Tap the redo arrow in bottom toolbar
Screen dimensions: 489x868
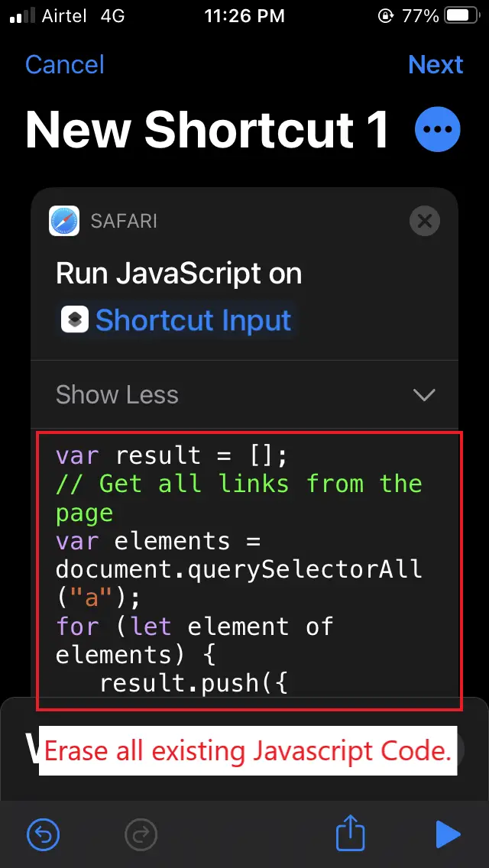pyautogui.click(x=141, y=834)
